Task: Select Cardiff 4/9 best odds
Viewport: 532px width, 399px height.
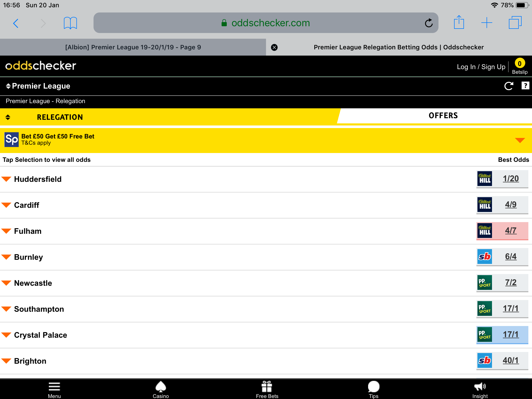Action: 511,205
